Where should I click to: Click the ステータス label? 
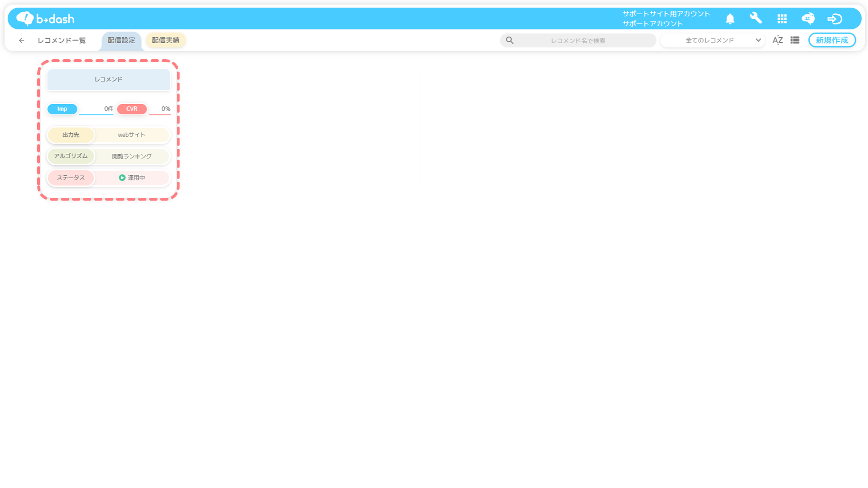click(x=71, y=178)
